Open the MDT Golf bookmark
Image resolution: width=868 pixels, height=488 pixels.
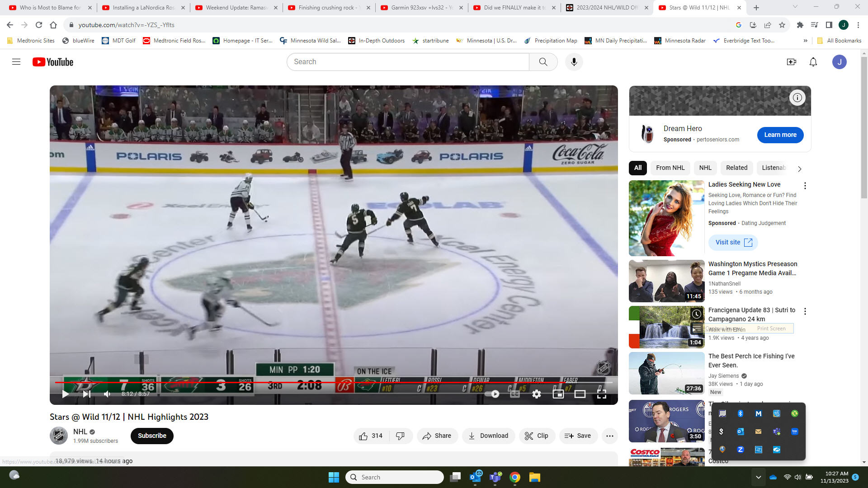pyautogui.click(x=118, y=41)
